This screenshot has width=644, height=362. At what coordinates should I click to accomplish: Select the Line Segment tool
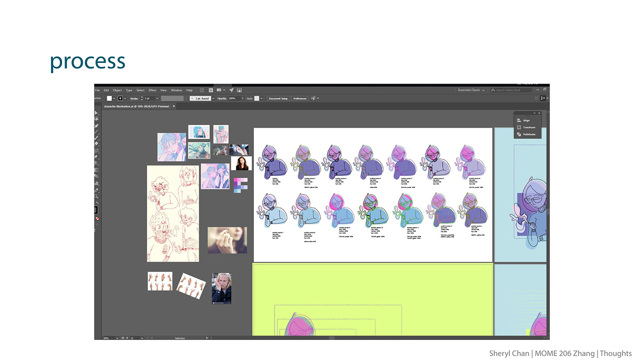96,131
